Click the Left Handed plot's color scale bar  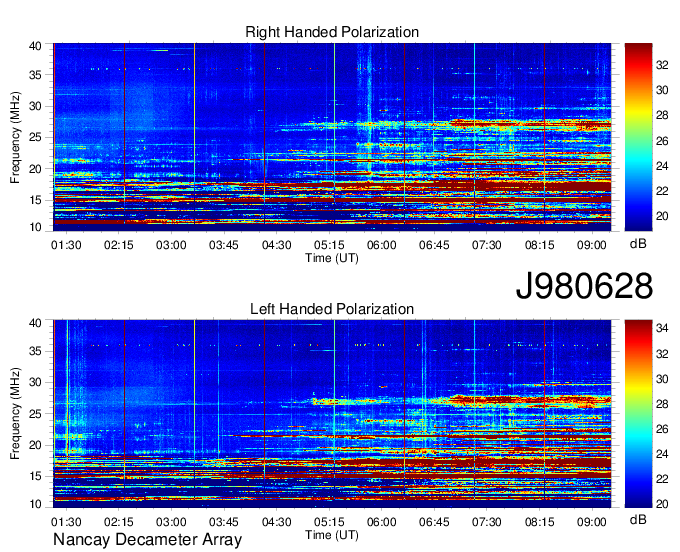point(638,414)
